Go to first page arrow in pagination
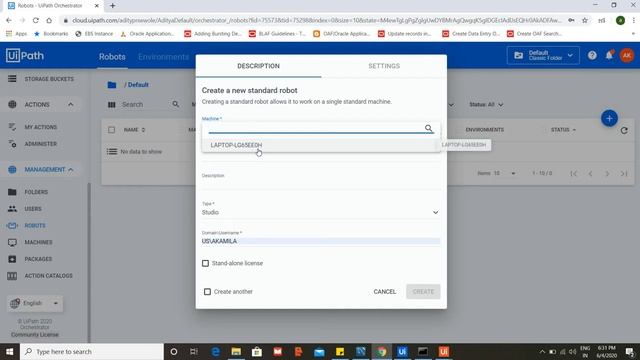The height and width of the screenshot is (360, 640). (573, 174)
